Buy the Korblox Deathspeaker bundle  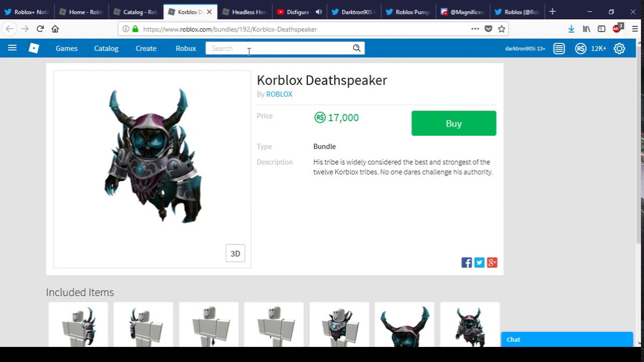pyautogui.click(x=454, y=123)
